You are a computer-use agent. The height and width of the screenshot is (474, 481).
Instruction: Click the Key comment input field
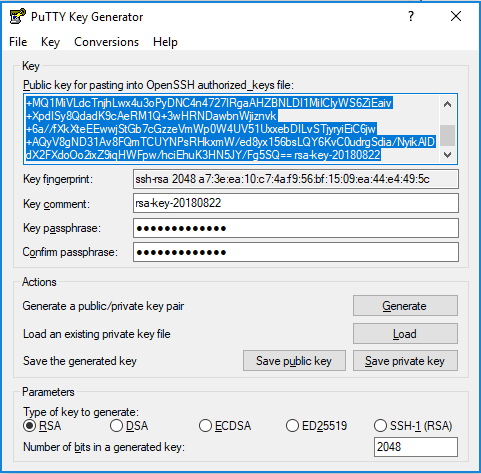[296, 203]
